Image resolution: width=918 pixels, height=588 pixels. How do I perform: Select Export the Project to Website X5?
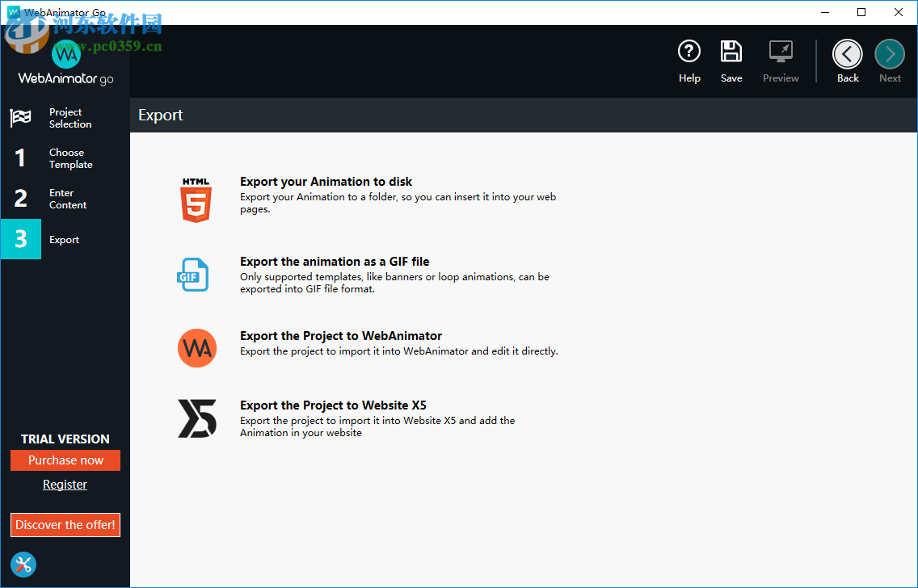(x=333, y=405)
